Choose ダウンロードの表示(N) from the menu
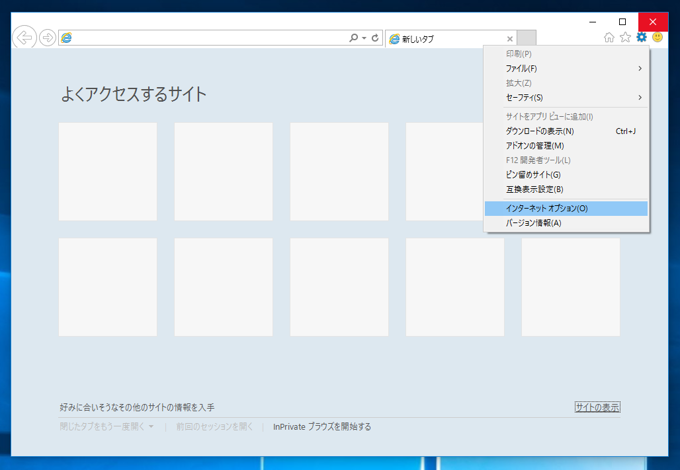This screenshot has height=470, width=680. (566, 131)
